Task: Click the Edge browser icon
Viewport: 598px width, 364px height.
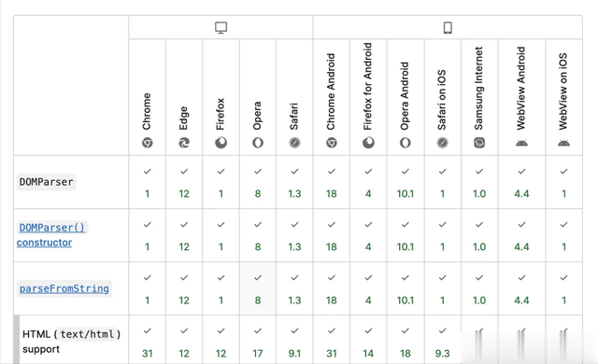Action: point(184,143)
